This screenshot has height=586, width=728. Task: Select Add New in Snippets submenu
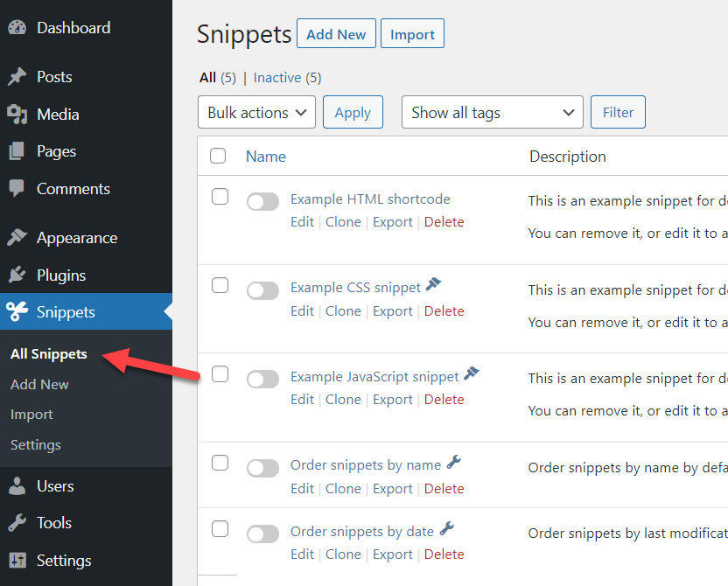(39, 384)
